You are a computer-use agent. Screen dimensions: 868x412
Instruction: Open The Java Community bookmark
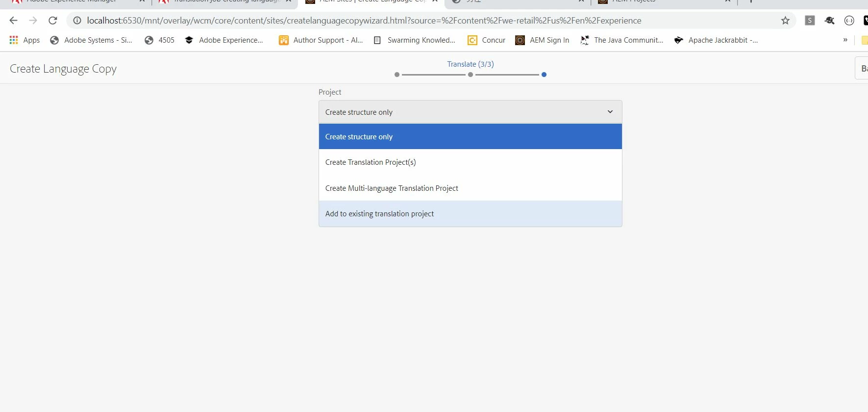621,40
